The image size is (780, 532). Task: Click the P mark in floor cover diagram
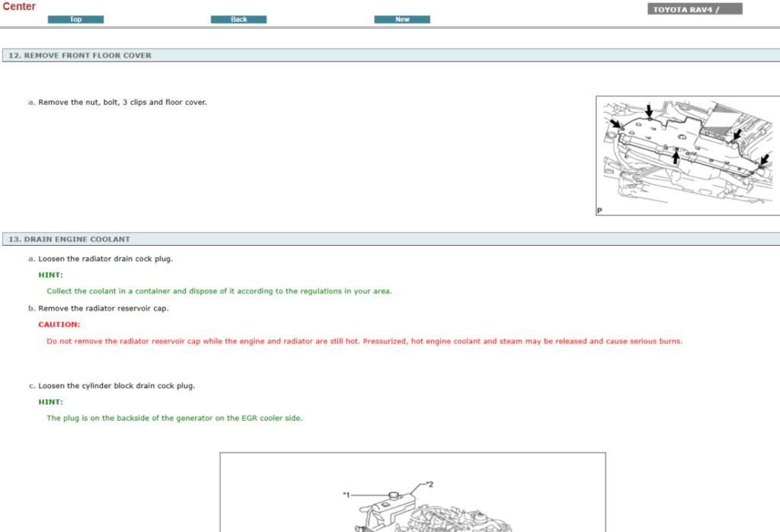tap(599, 210)
